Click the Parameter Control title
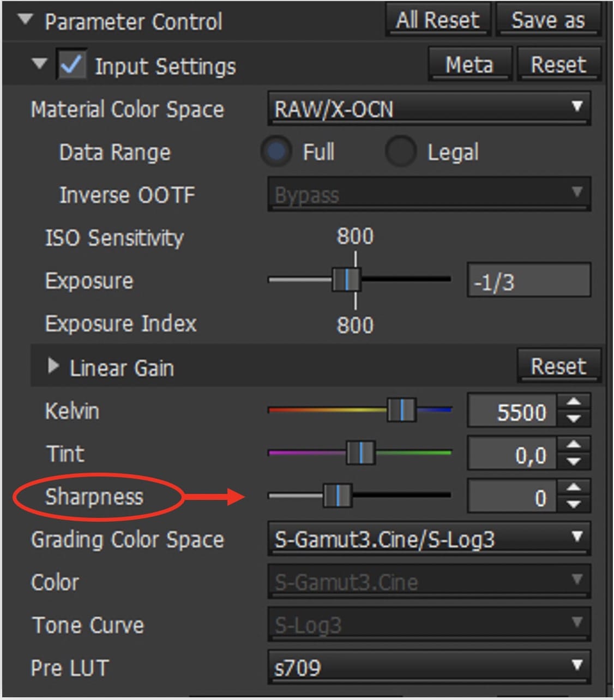Screen dimensions: 614x700 coord(134,22)
